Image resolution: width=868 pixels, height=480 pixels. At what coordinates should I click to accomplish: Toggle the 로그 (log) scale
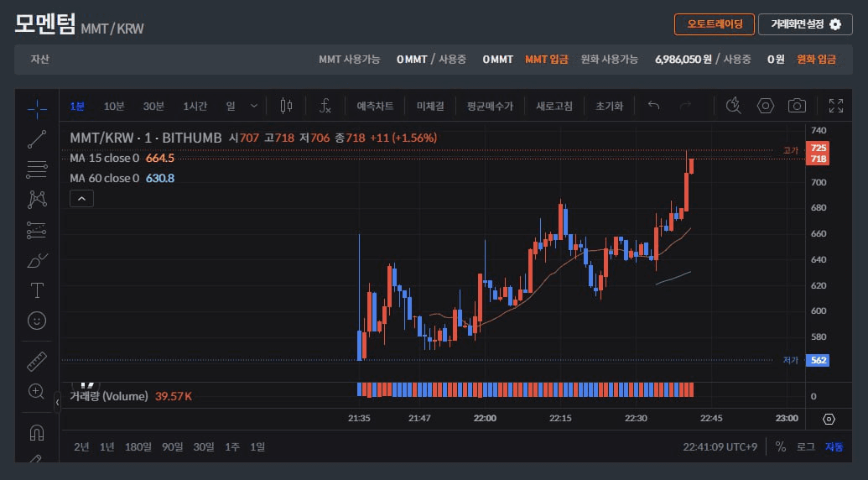pos(805,447)
